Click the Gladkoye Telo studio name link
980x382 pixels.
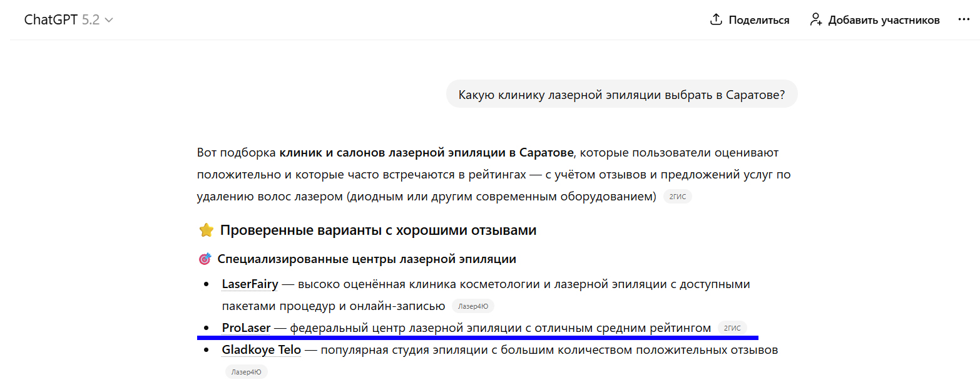[261, 350]
